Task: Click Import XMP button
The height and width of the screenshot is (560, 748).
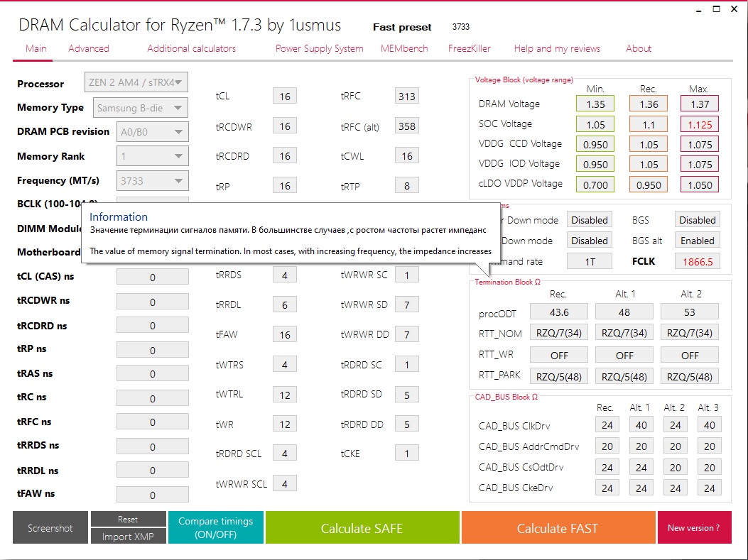Action: coord(128,536)
